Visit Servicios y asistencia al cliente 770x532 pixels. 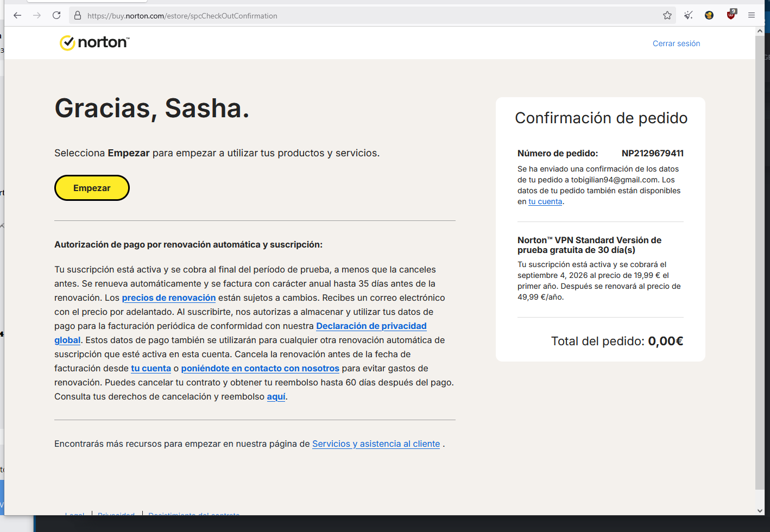click(376, 444)
